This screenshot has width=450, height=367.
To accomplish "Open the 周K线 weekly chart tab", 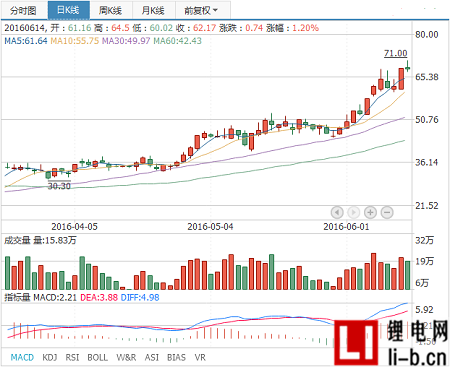I will tap(111, 10).
